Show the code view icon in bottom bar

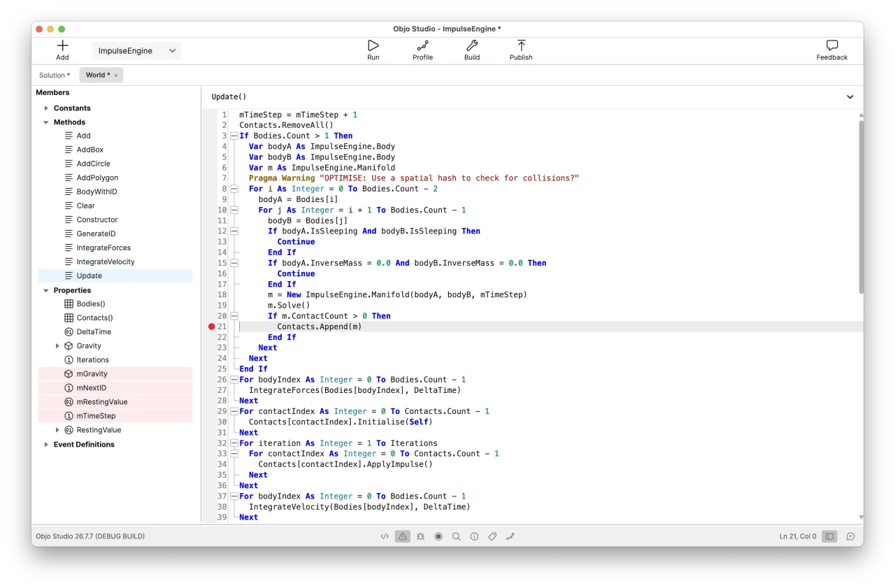(385, 536)
